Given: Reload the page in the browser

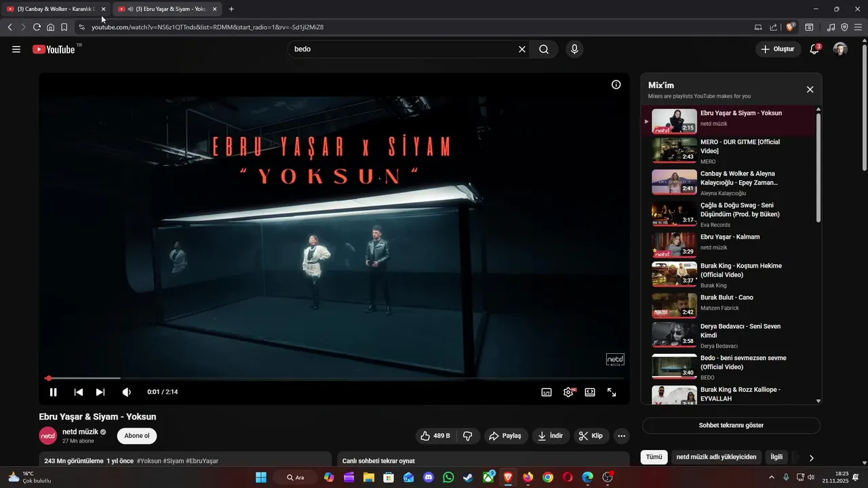Looking at the screenshot, I should (x=37, y=27).
